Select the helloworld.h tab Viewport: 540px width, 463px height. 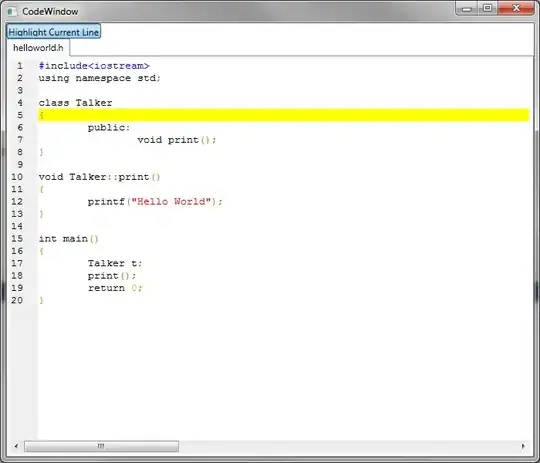38,48
